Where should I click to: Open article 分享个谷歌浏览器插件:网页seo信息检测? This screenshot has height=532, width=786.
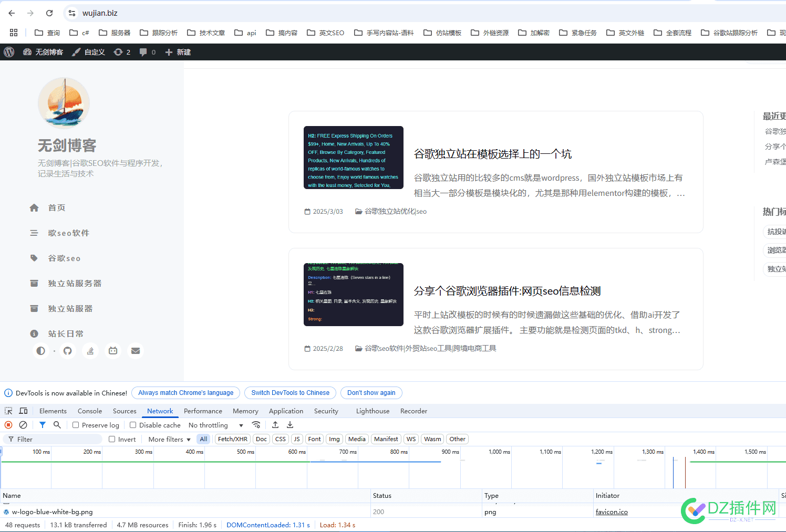507,291
